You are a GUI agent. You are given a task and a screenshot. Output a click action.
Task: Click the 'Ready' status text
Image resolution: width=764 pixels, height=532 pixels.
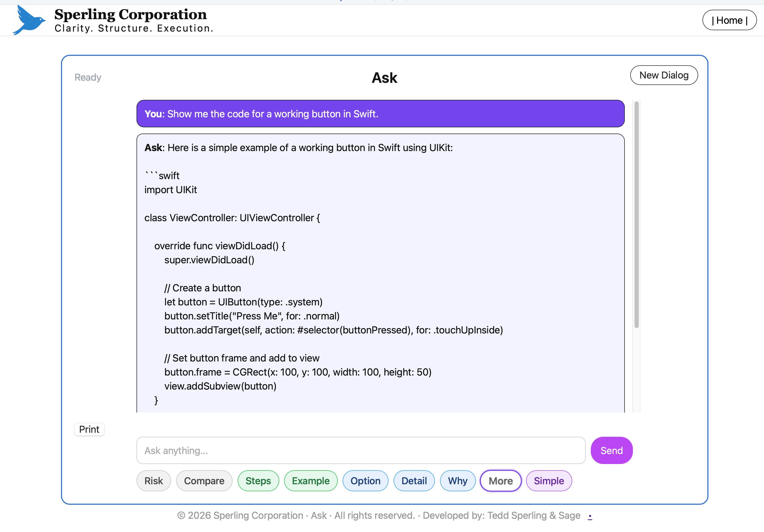point(88,77)
